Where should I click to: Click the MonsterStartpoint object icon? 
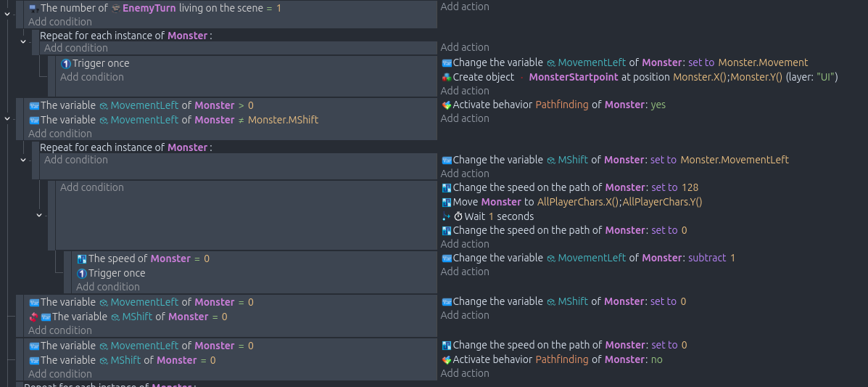[522, 77]
